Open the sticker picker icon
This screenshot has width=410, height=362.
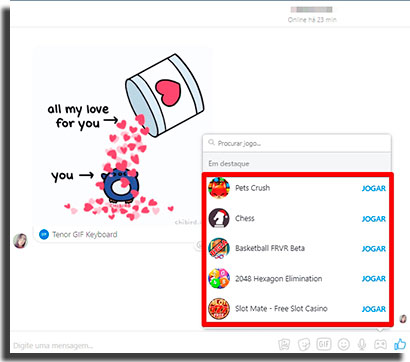[304, 344]
